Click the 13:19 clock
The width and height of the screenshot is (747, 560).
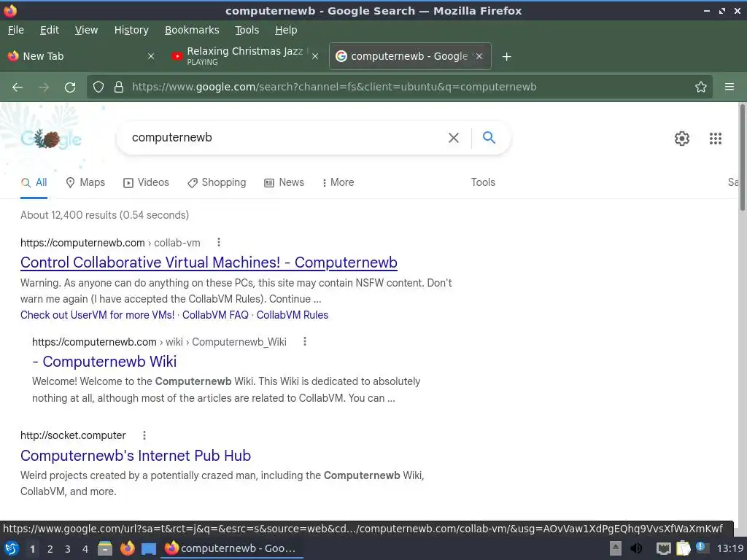pos(729,548)
